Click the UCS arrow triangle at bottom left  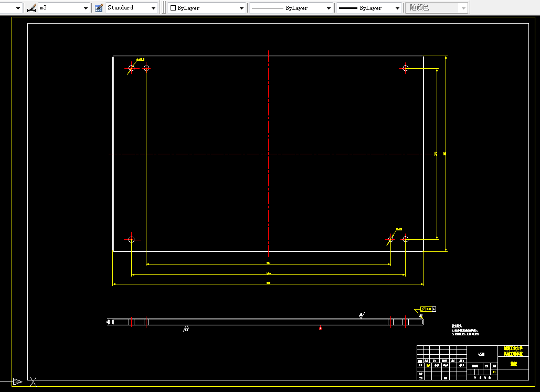[x=17, y=382]
